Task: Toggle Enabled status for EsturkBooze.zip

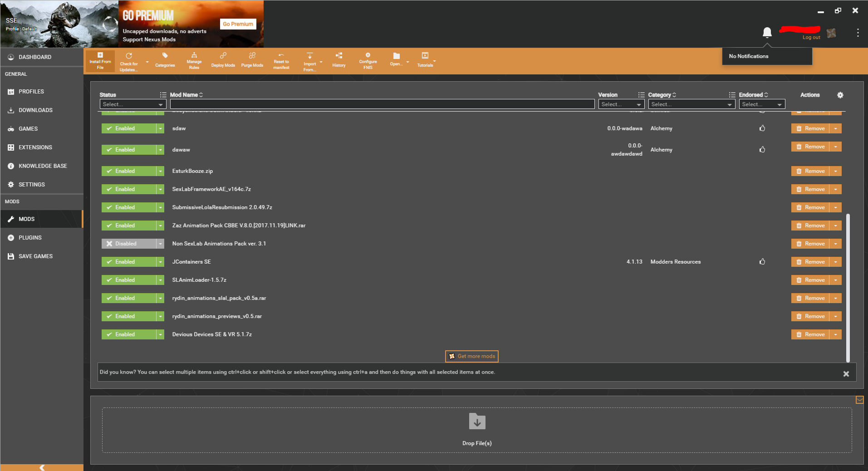Action: pos(129,171)
